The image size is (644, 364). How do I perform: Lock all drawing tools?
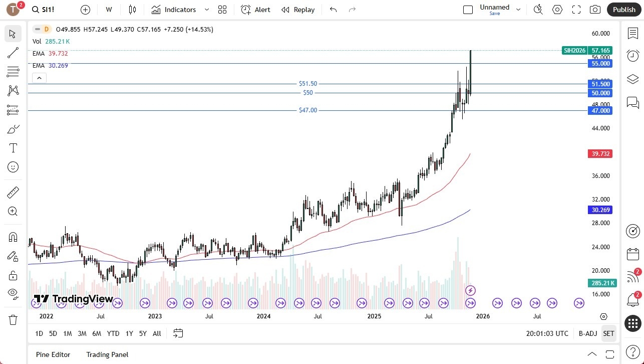click(x=13, y=275)
